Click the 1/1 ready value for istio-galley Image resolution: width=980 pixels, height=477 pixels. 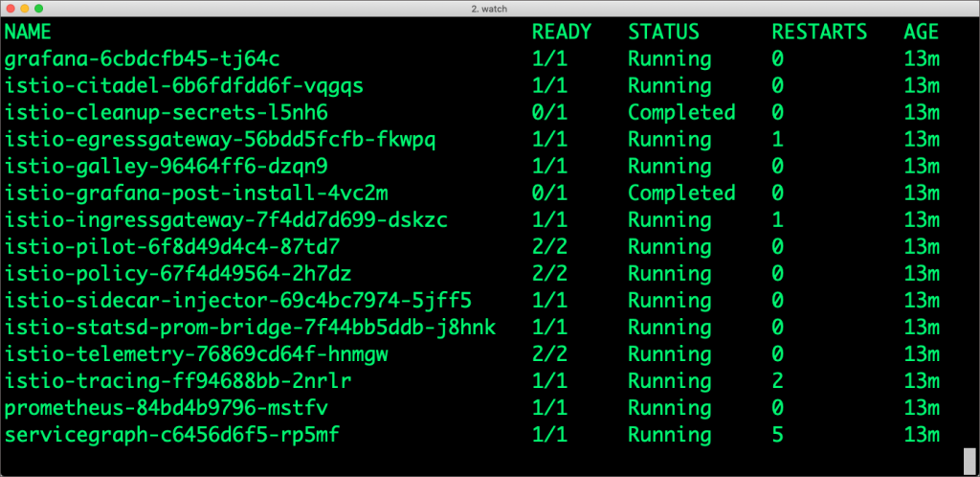point(549,167)
